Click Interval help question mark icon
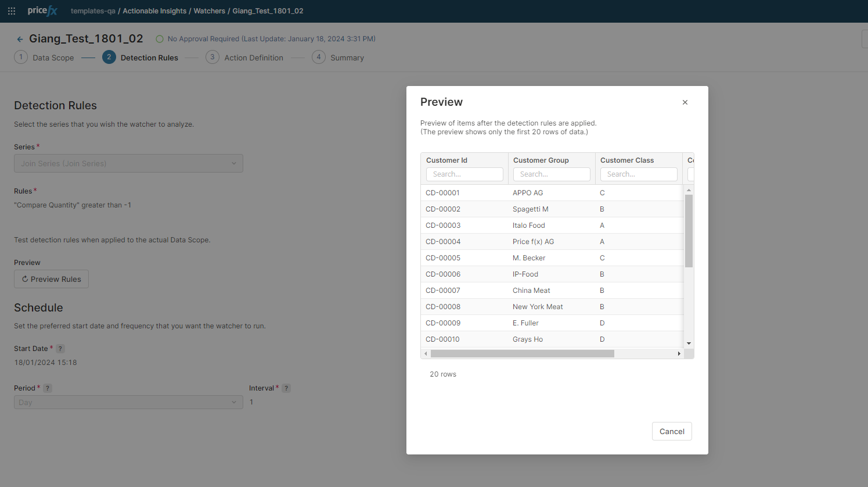The height and width of the screenshot is (487, 868). tap(286, 388)
